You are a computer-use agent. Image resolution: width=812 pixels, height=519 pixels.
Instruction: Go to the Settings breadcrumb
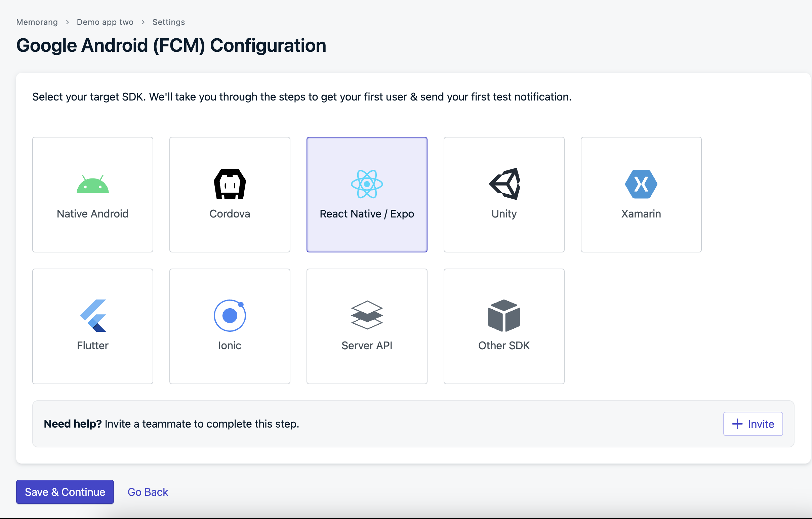point(169,22)
